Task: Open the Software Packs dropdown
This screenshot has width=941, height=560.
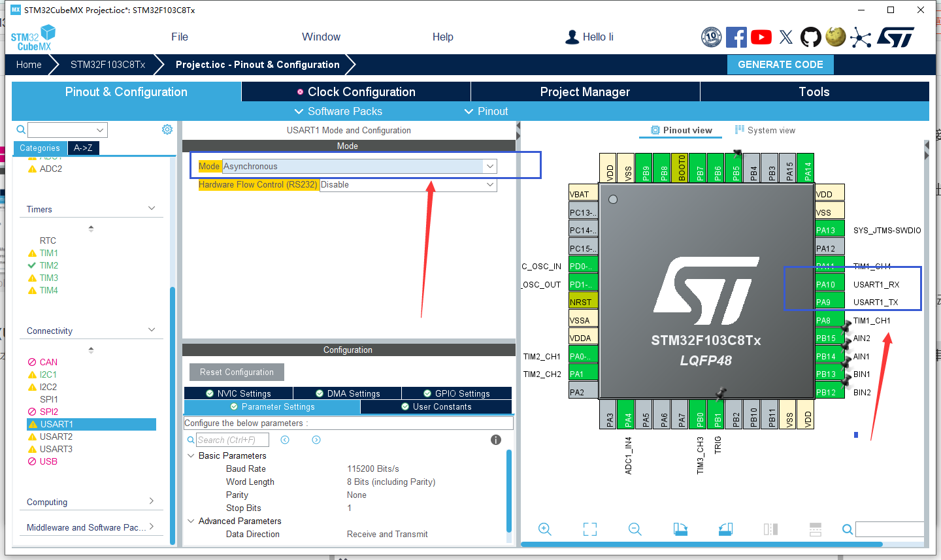Action: (x=338, y=111)
